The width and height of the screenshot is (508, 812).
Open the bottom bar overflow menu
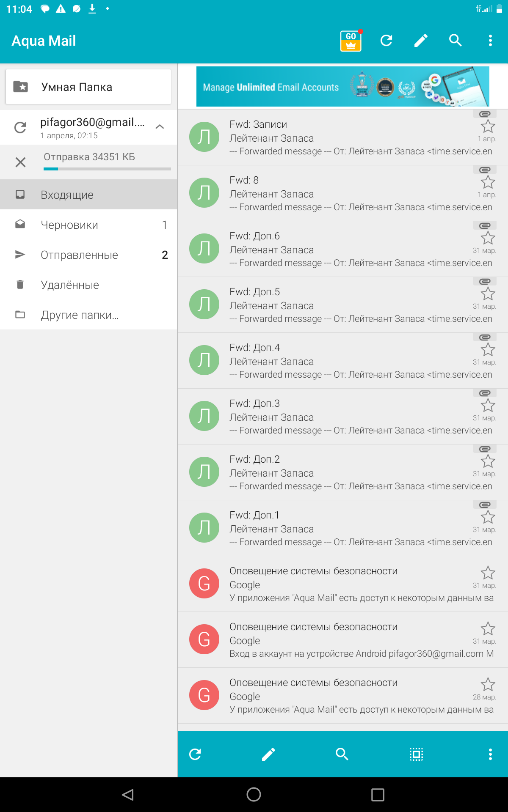(x=490, y=754)
